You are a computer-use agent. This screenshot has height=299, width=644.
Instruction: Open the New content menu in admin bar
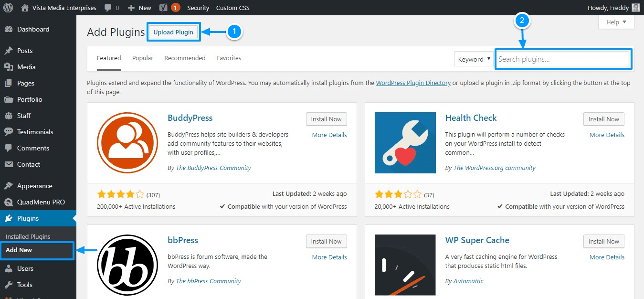click(x=140, y=8)
